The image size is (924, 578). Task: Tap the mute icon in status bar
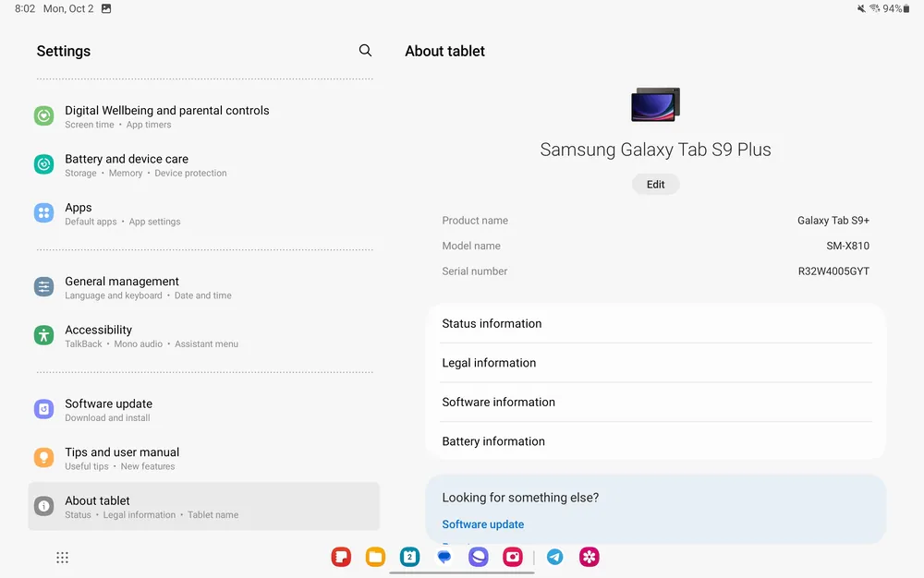coord(861,9)
